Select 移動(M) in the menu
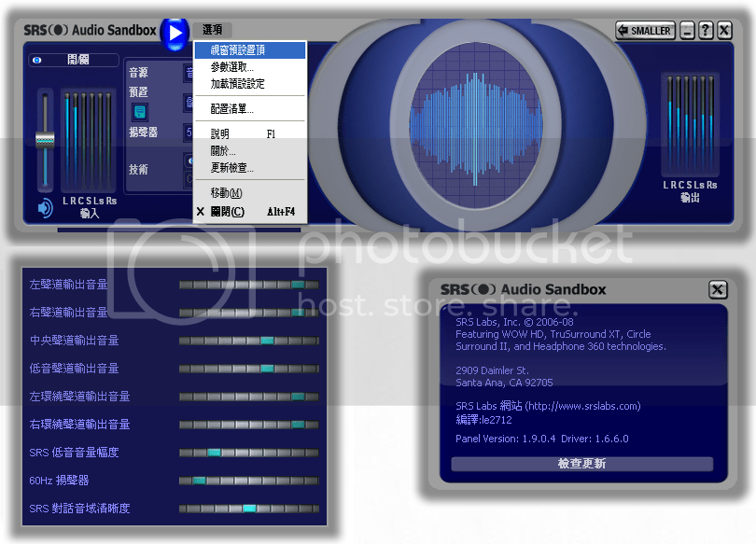 point(250,193)
